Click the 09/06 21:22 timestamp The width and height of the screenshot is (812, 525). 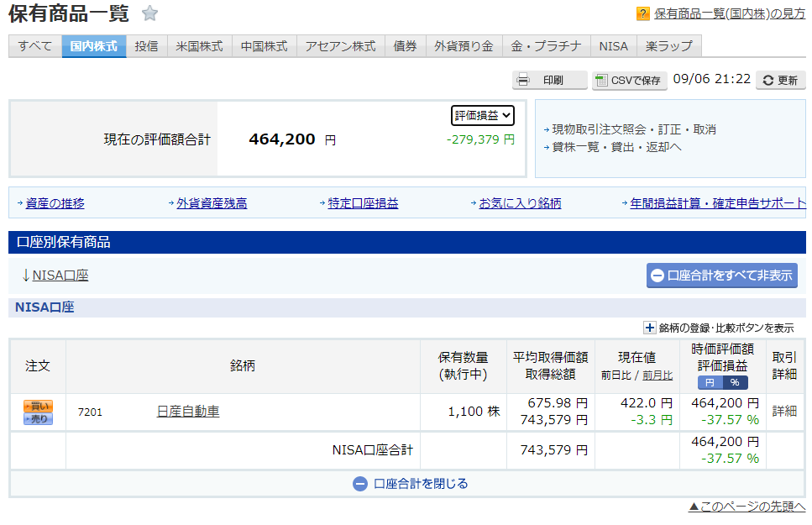(711, 79)
